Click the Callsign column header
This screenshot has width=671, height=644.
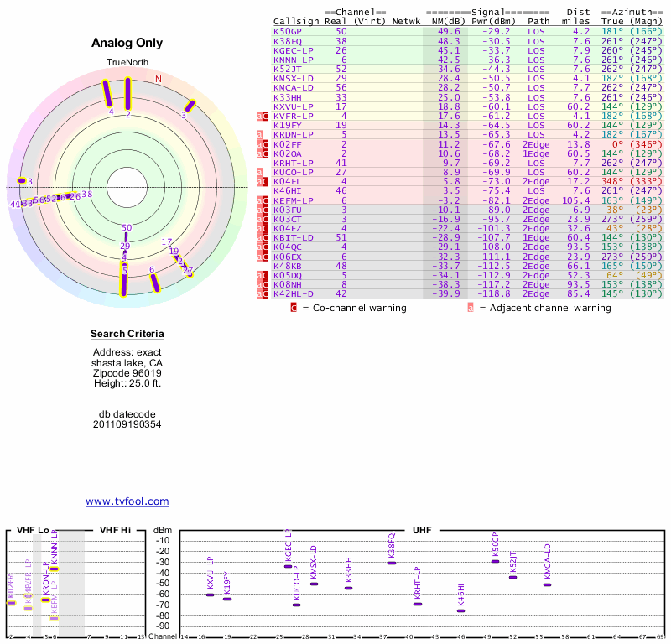pos(297,21)
